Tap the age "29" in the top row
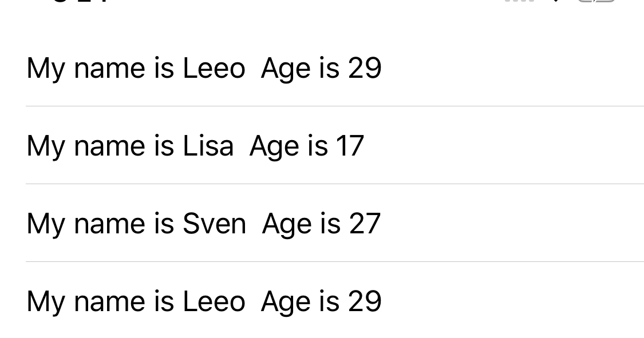 (x=365, y=68)
